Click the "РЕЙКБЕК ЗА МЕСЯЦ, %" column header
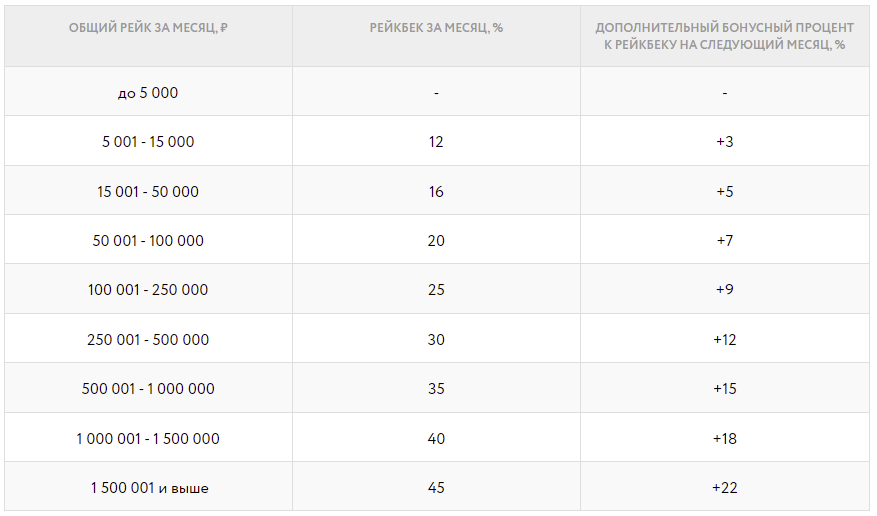The height and width of the screenshot is (516, 877). pos(436,28)
